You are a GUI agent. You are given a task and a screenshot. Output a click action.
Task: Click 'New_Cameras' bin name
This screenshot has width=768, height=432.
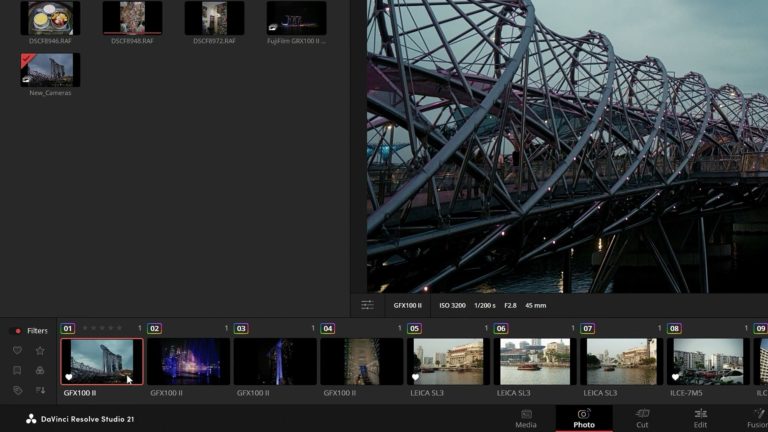click(50, 93)
